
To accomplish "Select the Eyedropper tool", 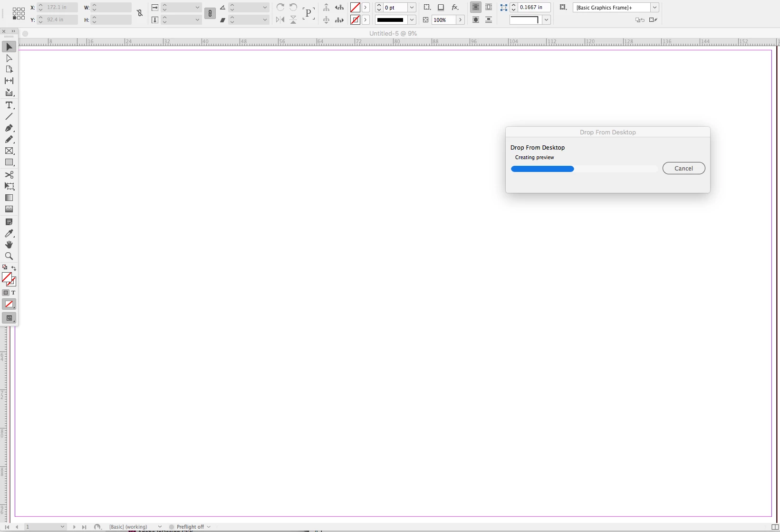I will click(9, 233).
